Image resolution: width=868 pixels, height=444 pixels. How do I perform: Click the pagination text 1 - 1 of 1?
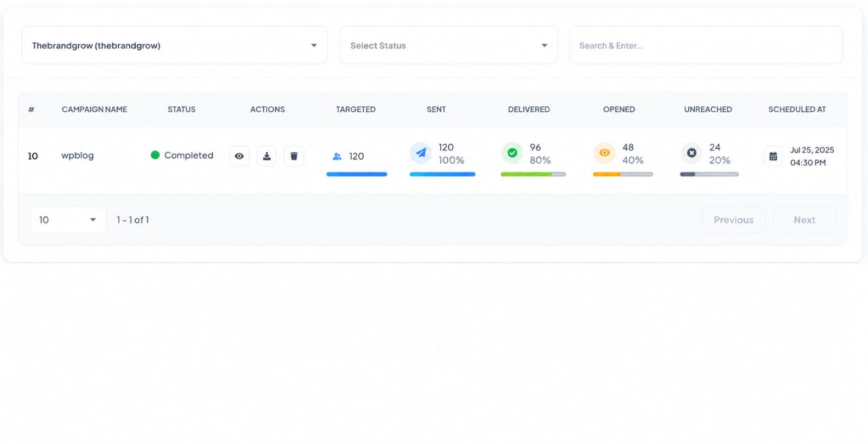coord(133,220)
